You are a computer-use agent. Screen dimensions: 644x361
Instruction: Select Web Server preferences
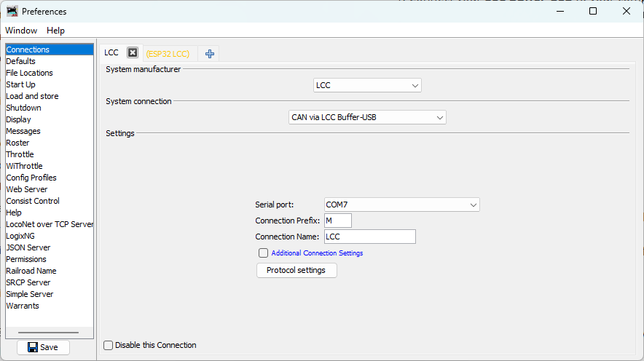coord(50,189)
